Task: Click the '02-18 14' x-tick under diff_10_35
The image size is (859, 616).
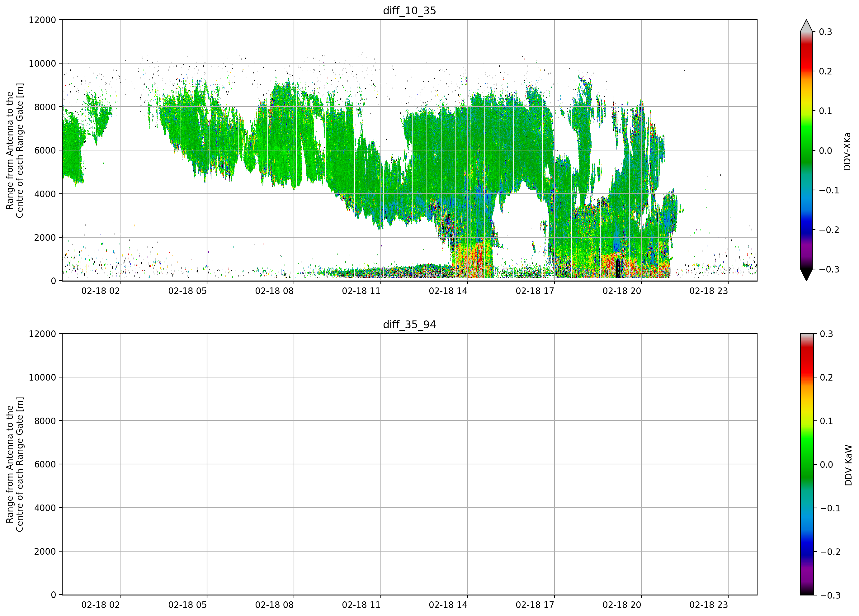Action: [x=448, y=291]
